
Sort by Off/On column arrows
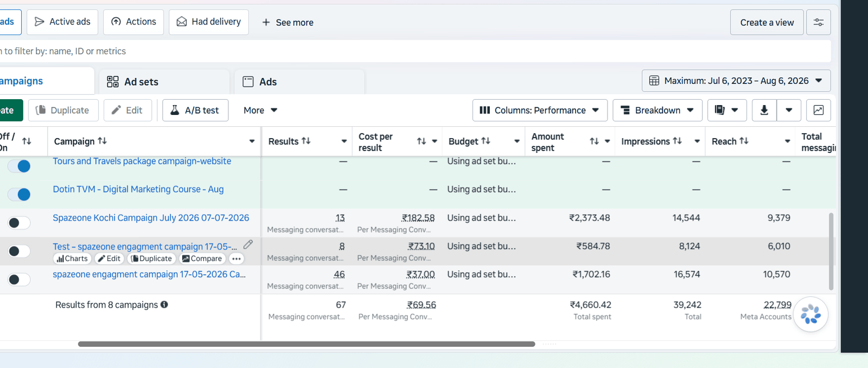tap(27, 141)
